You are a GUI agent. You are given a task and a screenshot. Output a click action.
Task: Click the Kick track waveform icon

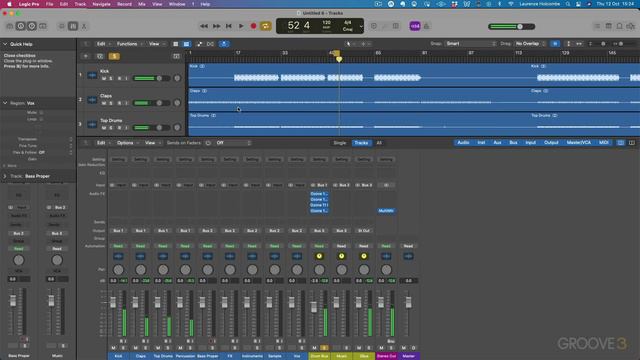coord(92,75)
